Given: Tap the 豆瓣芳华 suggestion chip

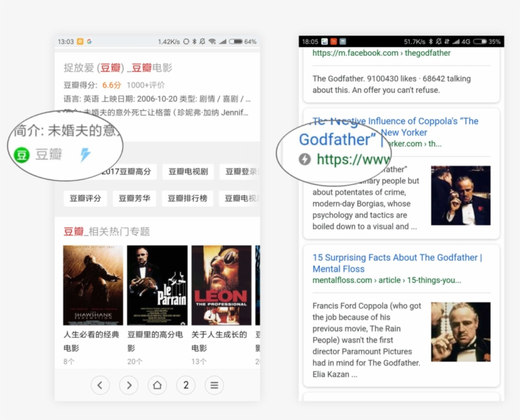Looking at the screenshot, I should click(134, 198).
